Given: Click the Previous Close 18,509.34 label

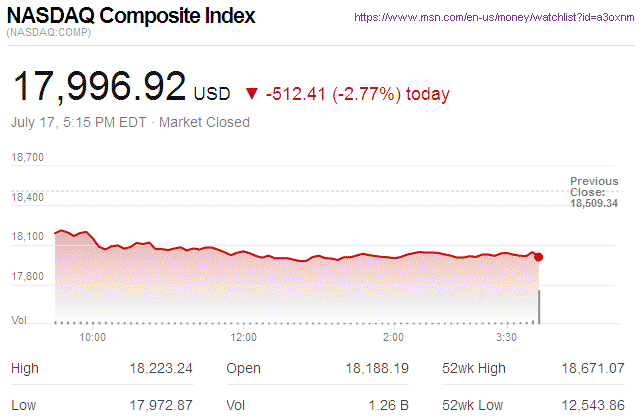Looking at the screenshot, I should pyautogui.click(x=594, y=192).
